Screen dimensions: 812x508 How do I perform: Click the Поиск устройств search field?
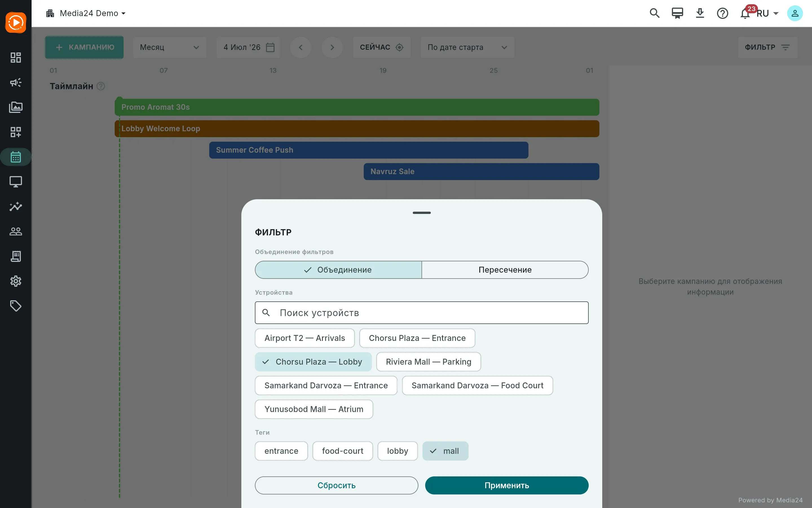(x=422, y=313)
